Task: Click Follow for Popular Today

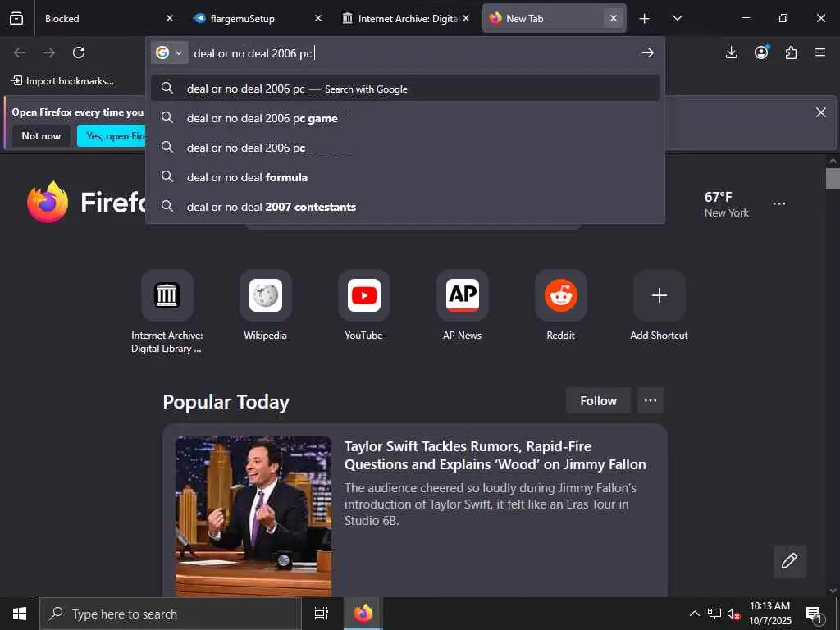Action: tap(598, 400)
